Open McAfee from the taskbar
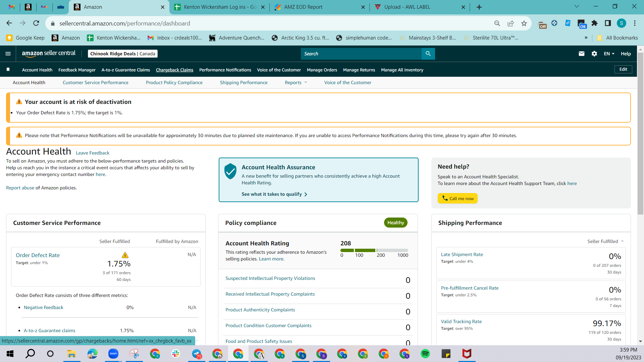 (467, 354)
